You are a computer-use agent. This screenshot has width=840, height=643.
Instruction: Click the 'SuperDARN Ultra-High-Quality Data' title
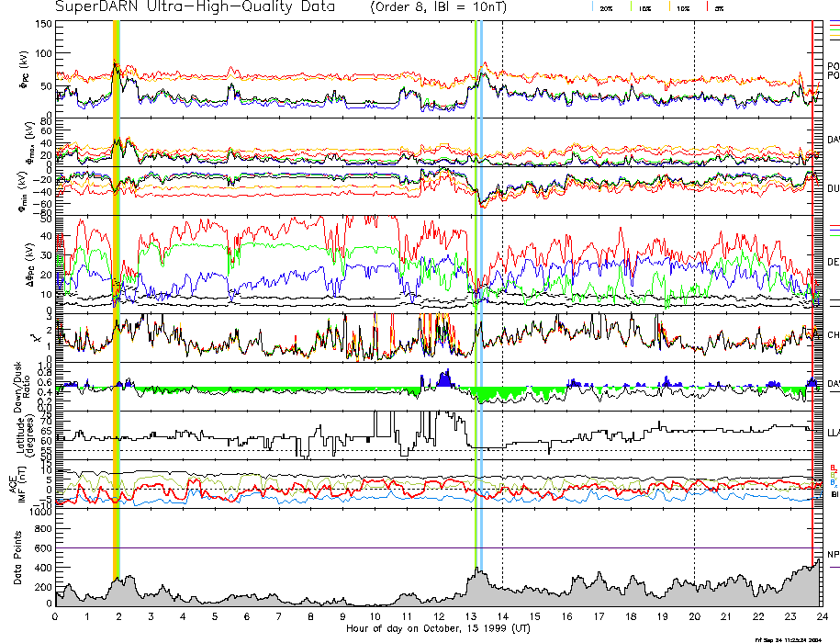tap(195, 7)
